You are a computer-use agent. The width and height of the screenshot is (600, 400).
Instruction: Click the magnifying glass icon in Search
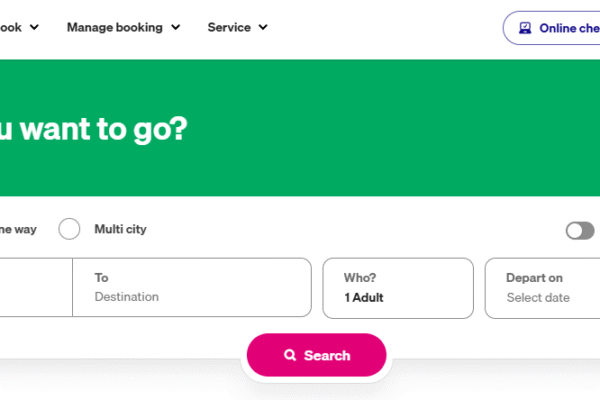(x=290, y=355)
